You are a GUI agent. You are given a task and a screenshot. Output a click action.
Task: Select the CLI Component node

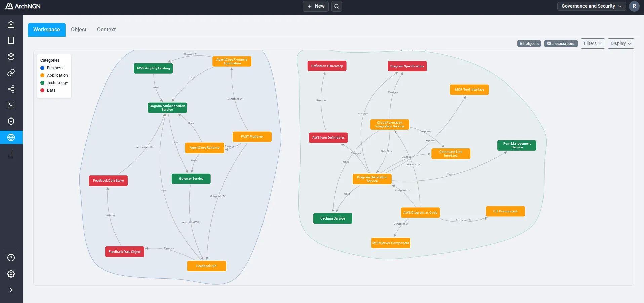(506, 211)
